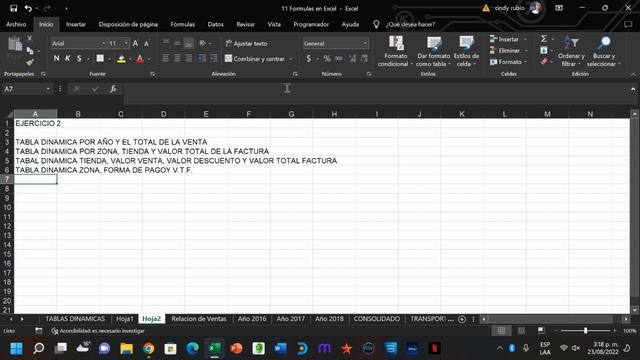Open Estilos de celda gallery
Image resolution: width=640 pixels, height=360 pixels.
[466, 51]
